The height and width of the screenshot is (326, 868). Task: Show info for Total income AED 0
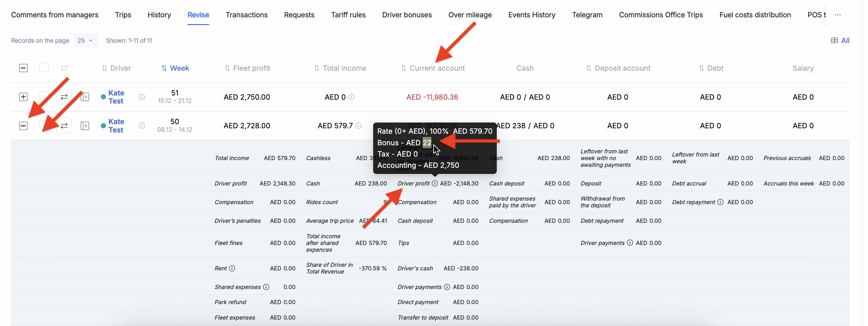(x=352, y=97)
